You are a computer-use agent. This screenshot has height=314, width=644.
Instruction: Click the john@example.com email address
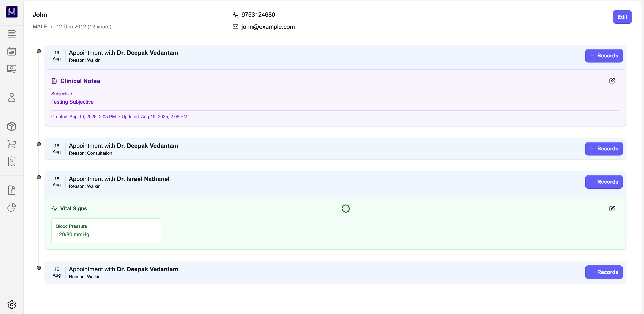coord(268,27)
